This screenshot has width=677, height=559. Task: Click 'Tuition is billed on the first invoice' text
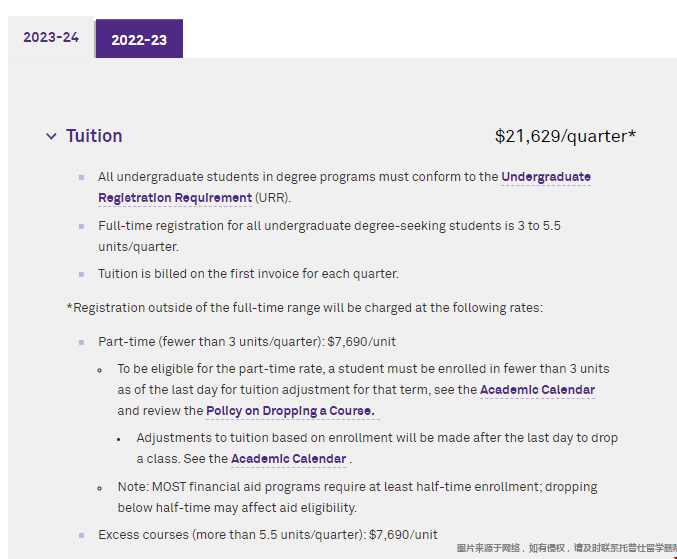click(248, 274)
